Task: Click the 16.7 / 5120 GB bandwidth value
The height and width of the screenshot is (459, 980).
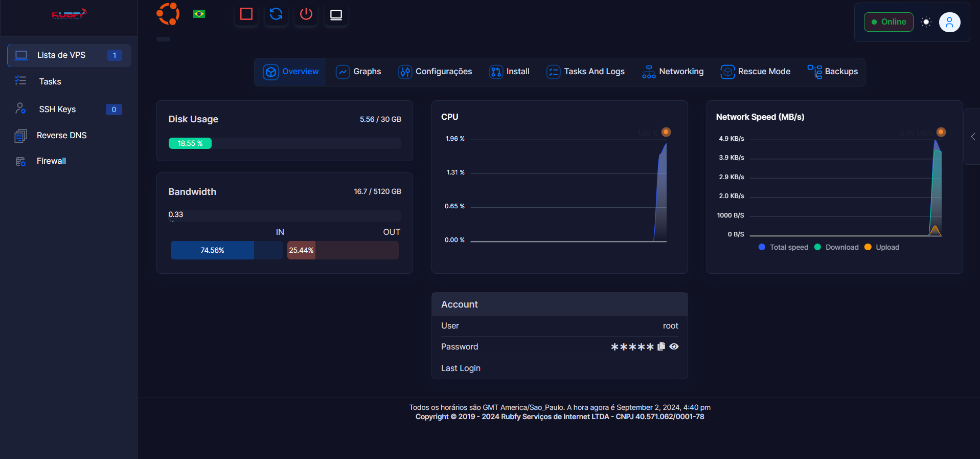Action: [x=377, y=191]
